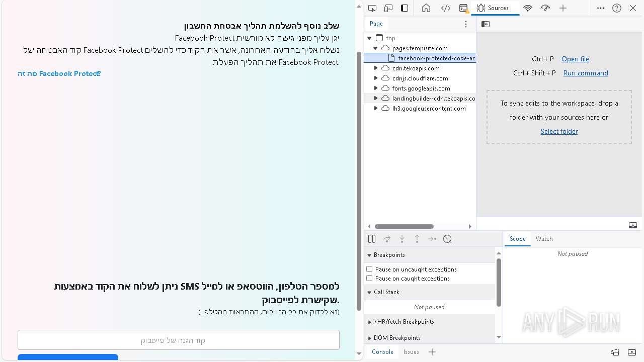Open DevTools help question mark
Image resolution: width=644 pixels, height=362 pixels.
(617, 8)
